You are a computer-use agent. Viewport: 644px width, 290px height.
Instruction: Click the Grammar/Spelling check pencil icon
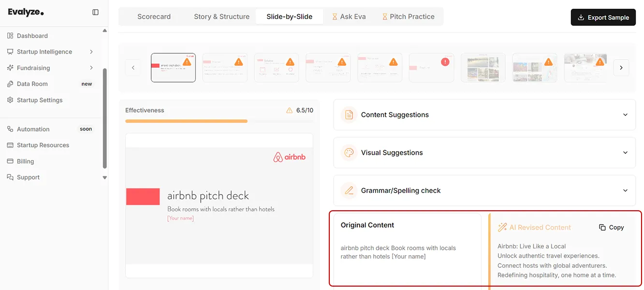pos(349,190)
